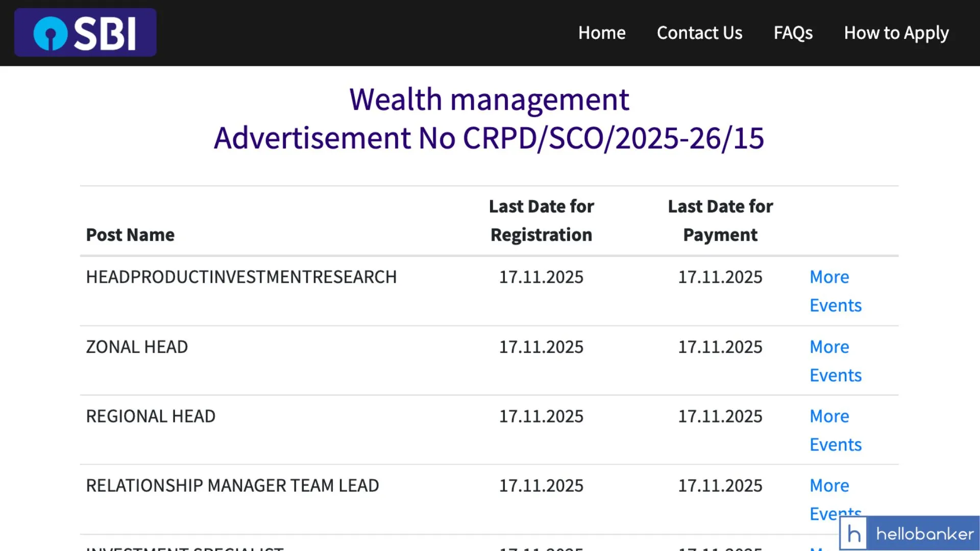980x551 pixels.
Task: Click the HEADPRODUCTINVESTMENTRESEARCH post name
Action: pos(241,277)
